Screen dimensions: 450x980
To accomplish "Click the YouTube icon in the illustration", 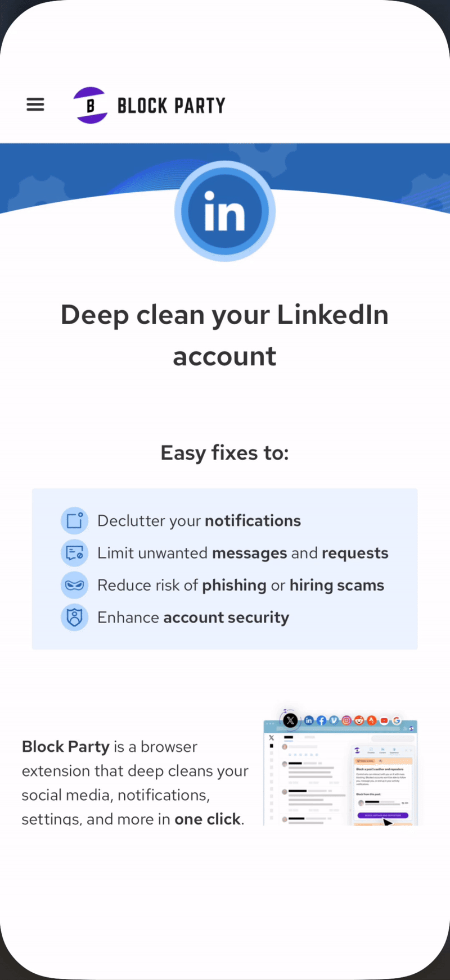I will point(384,720).
